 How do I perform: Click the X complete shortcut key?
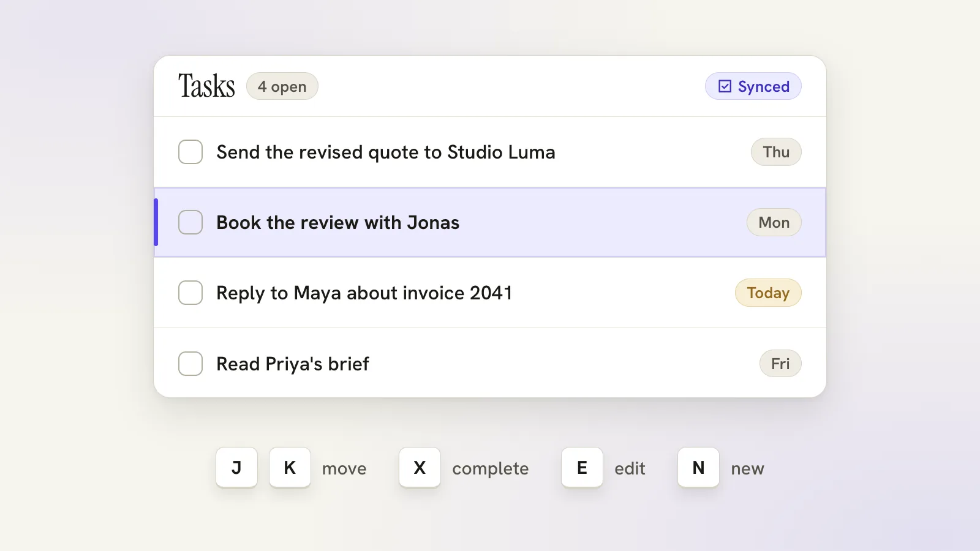click(x=420, y=468)
